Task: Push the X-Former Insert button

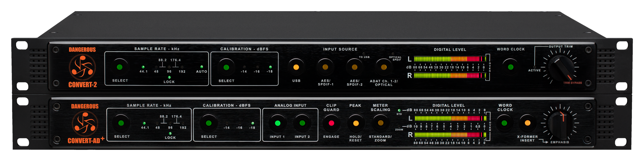Action: click(x=528, y=123)
